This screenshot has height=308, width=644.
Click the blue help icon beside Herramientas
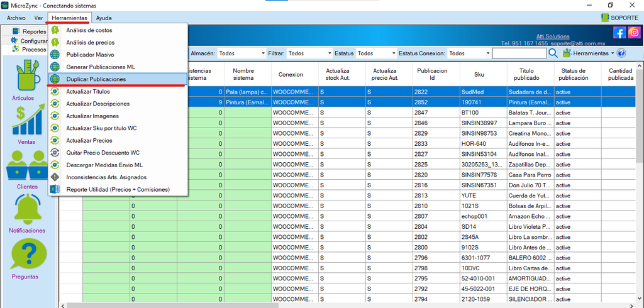coord(621,53)
